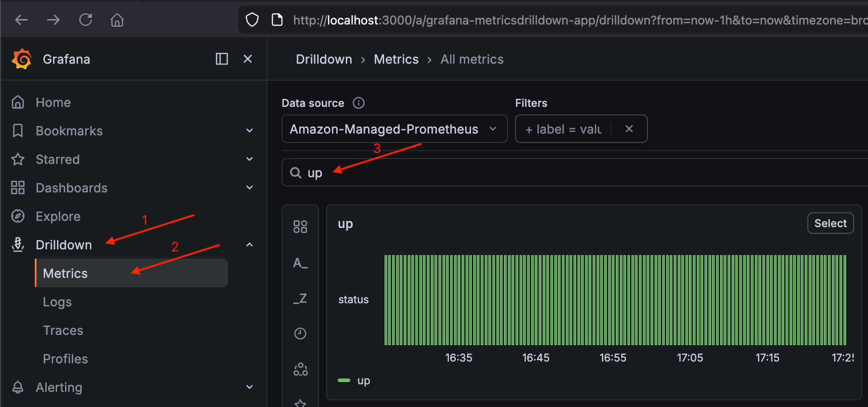Click the site information page icon
Image resolution: width=868 pixels, height=407 pixels.
pos(277,20)
